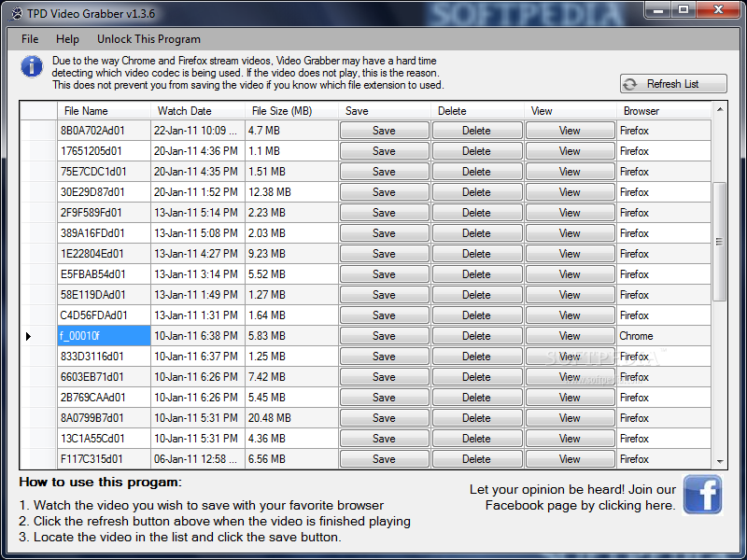Select the highlighted f_00010f cell
The height and width of the screenshot is (560, 747).
click(104, 336)
